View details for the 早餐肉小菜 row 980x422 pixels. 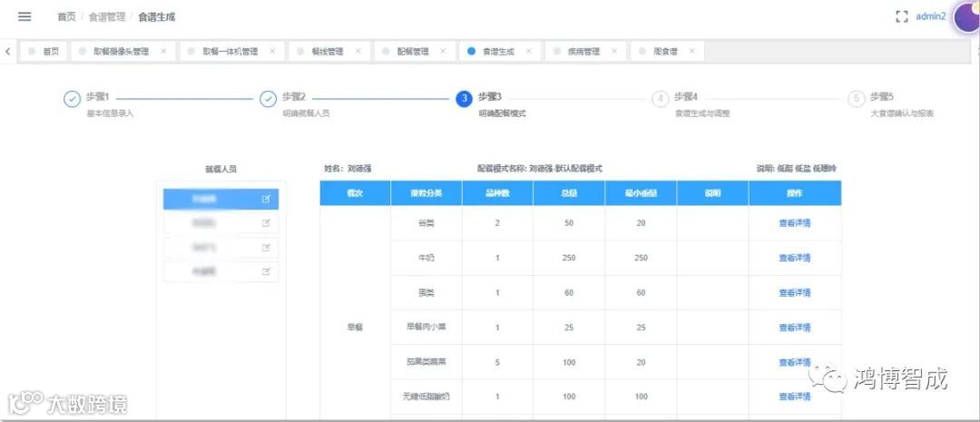coord(794,328)
